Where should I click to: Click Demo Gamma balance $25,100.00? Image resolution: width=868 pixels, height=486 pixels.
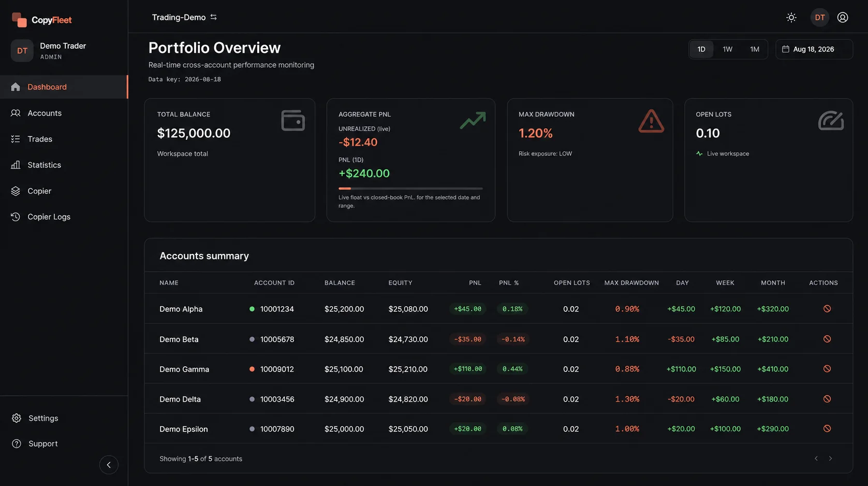click(344, 369)
